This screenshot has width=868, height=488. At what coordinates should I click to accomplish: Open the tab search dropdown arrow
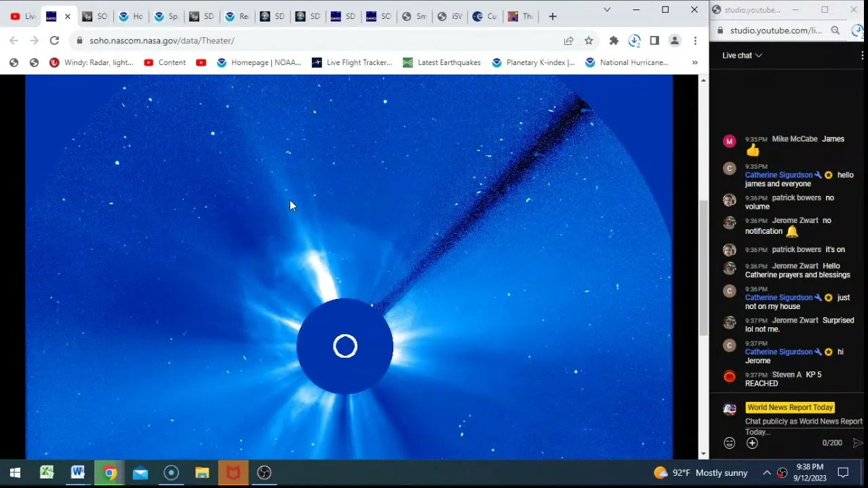click(x=607, y=10)
